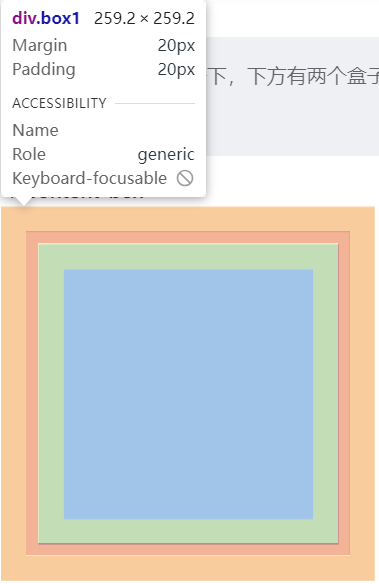Click the blue content area of box1
The height and width of the screenshot is (584, 379).
[x=188, y=394]
